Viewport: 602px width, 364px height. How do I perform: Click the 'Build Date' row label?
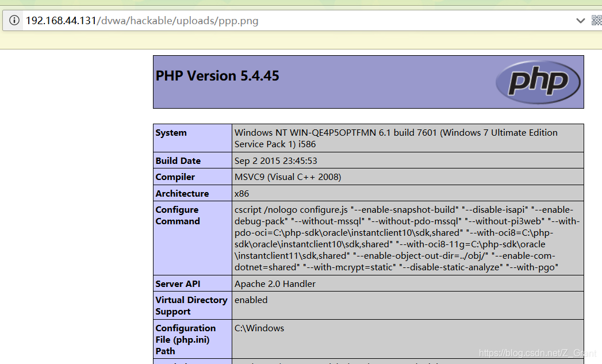point(178,161)
